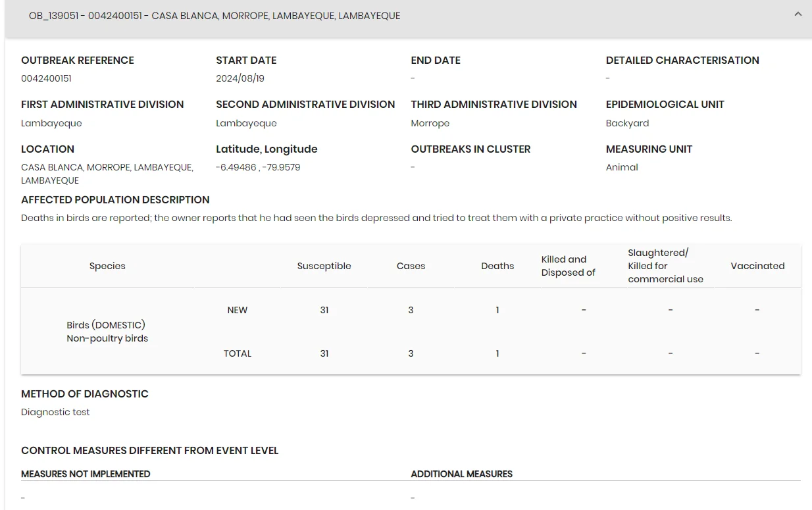Select the latitude longitude coordinates value
Viewport: 812px width, 510px height.
pos(258,167)
